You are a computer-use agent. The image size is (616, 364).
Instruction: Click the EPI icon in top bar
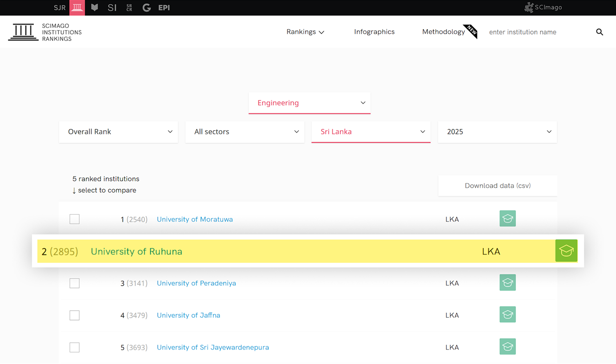coord(164,8)
